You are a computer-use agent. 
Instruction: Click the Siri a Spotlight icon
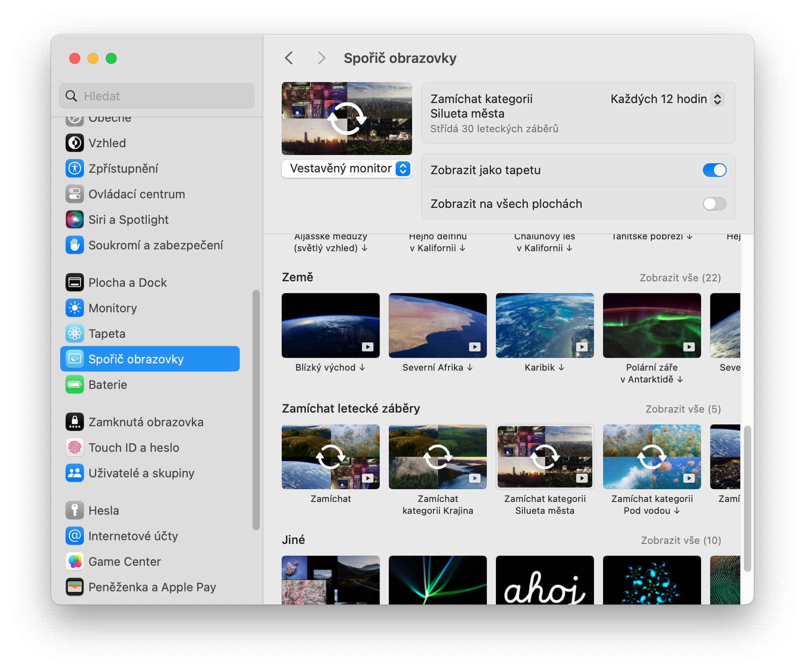[75, 220]
